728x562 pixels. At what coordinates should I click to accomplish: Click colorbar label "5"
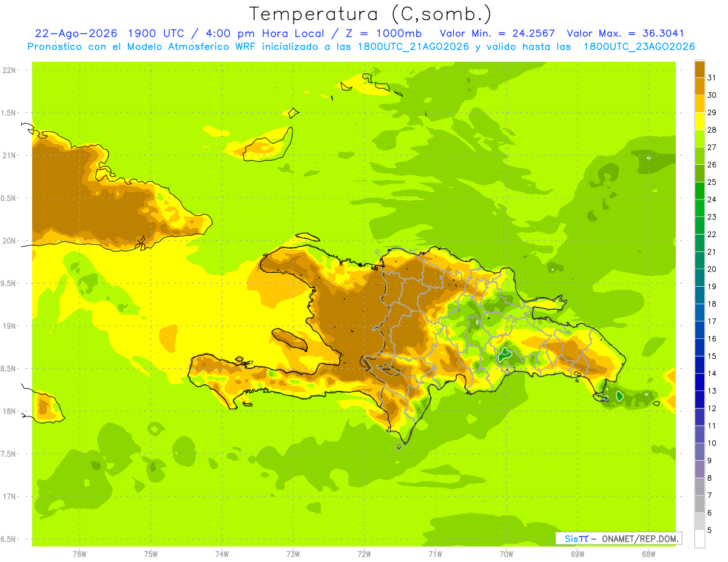(x=710, y=530)
